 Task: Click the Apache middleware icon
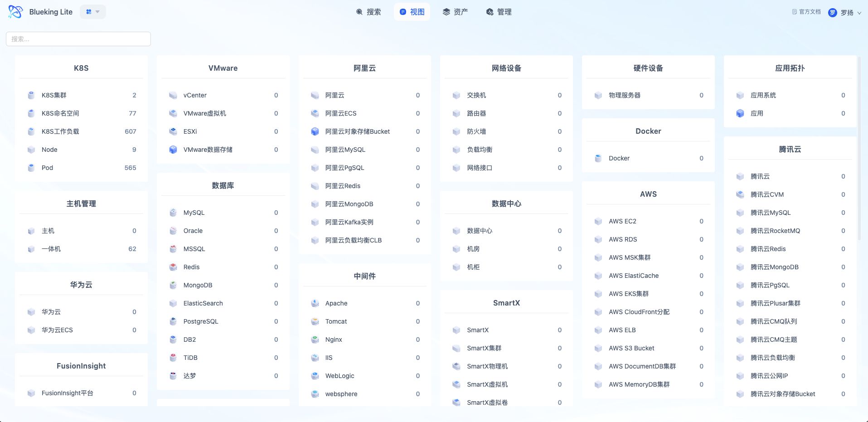pos(315,303)
